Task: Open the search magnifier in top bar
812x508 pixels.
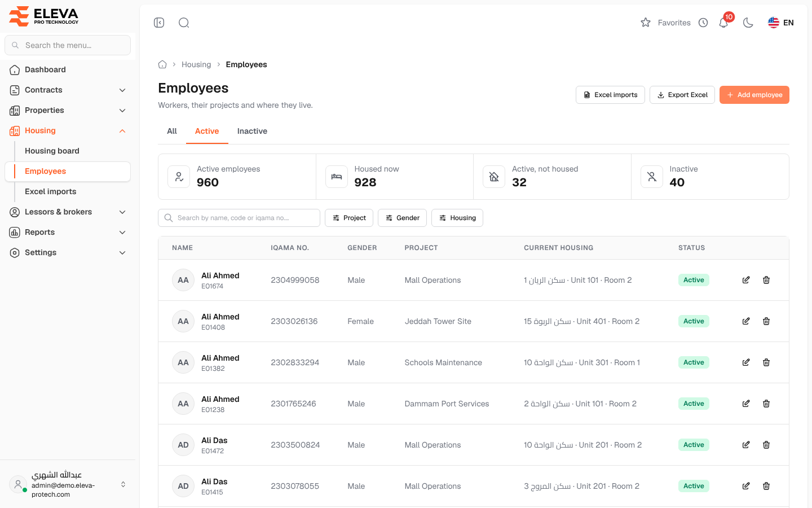Action: click(184, 23)
